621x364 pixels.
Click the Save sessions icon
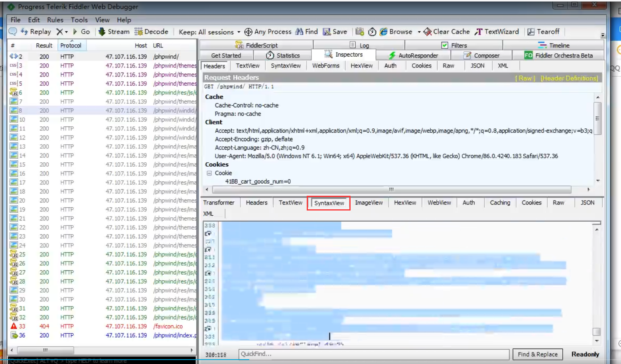coord(327,31)
